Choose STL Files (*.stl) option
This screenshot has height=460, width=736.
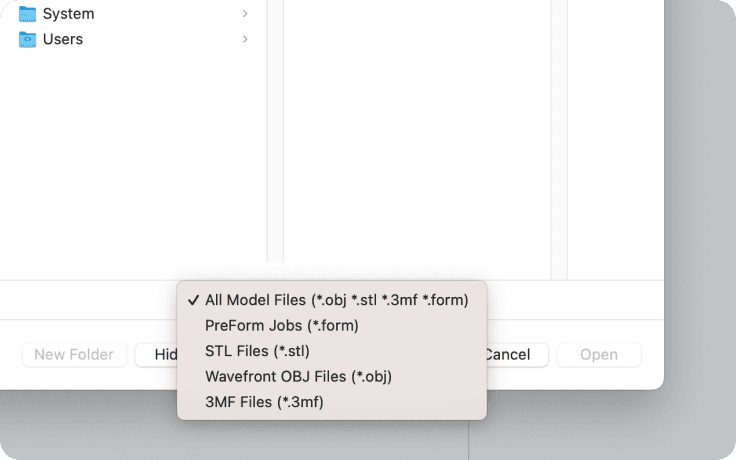[x=332, y=351]
